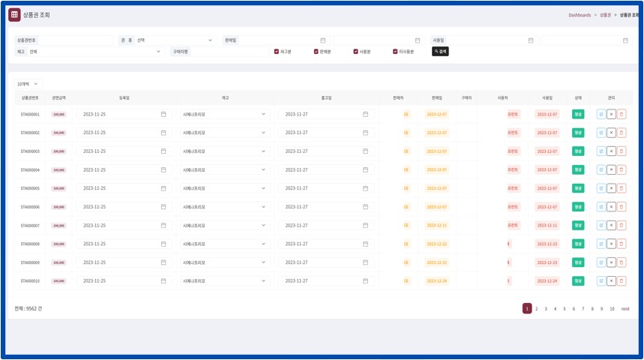
Task: Click the trash icon for row STA000010
Action: tap(622, 281)
